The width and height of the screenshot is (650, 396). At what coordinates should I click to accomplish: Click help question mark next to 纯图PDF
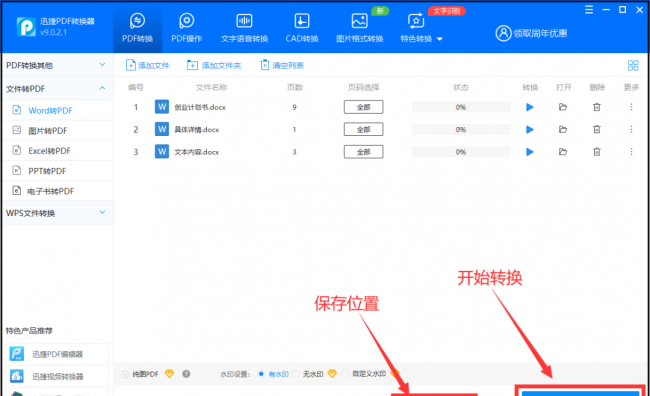[186, 374]
